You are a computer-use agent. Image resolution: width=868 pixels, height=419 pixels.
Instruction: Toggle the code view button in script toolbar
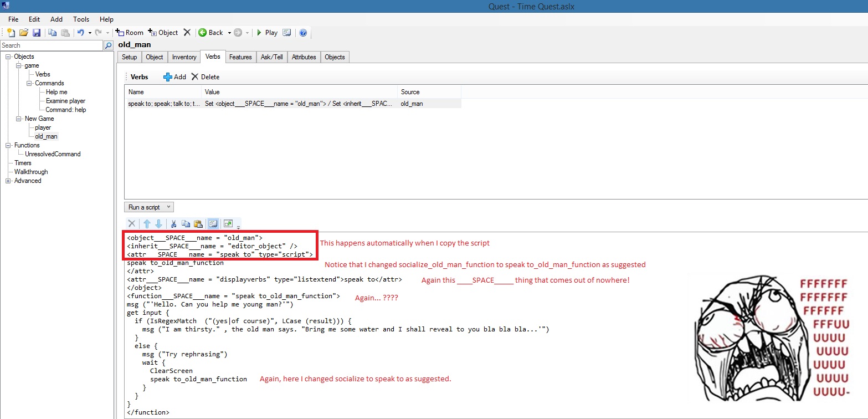212,224
